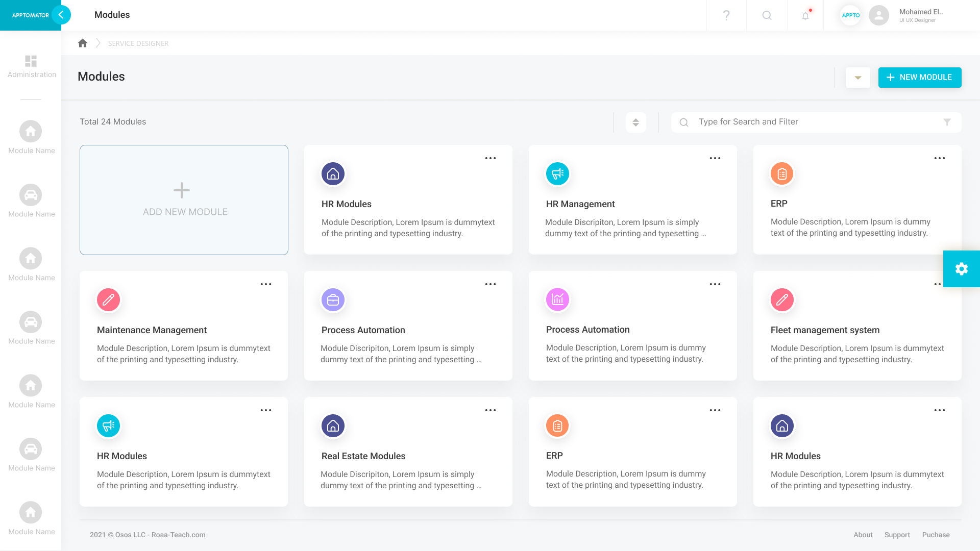980x551 pixels.
Task: Click the ADD NEW MODULE card
Action: click(184, 200)
